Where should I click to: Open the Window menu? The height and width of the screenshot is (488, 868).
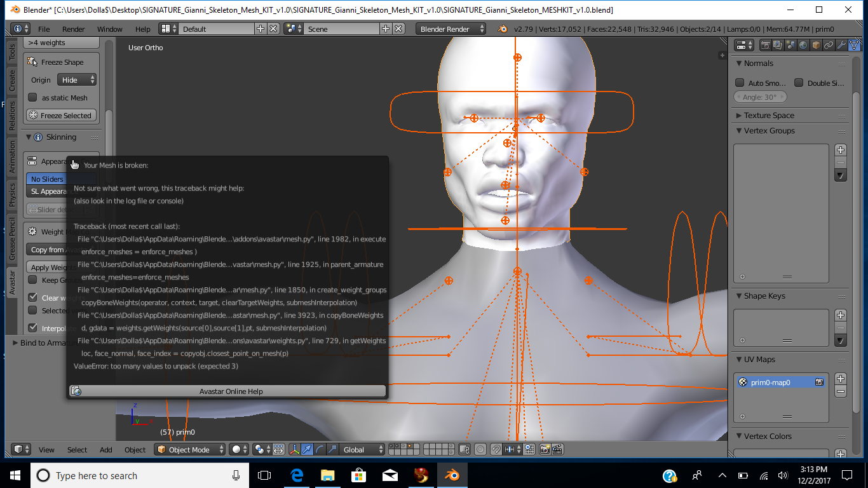110,29
